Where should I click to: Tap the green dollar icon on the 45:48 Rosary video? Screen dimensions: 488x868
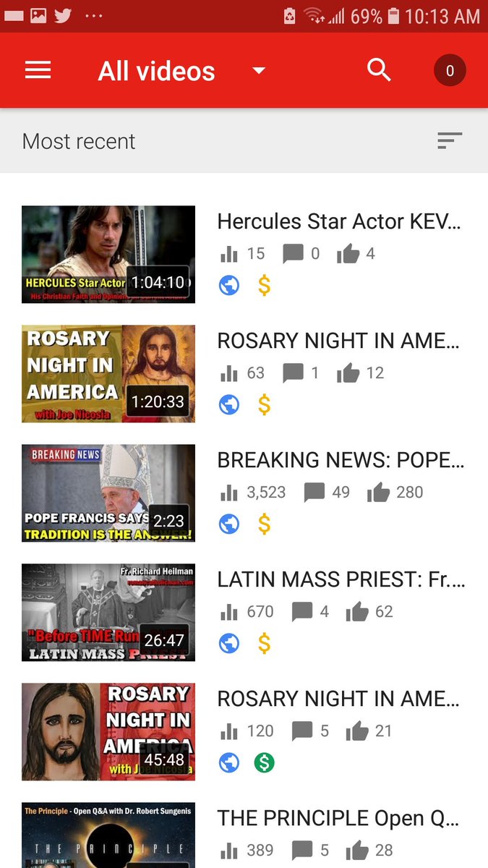265,762
